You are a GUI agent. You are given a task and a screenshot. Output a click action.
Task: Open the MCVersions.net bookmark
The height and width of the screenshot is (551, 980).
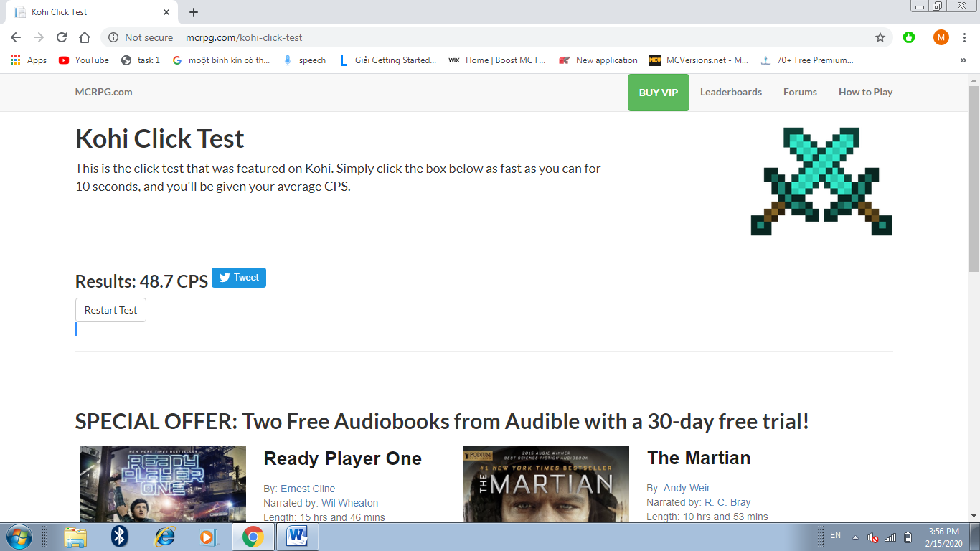click(699, 60)
